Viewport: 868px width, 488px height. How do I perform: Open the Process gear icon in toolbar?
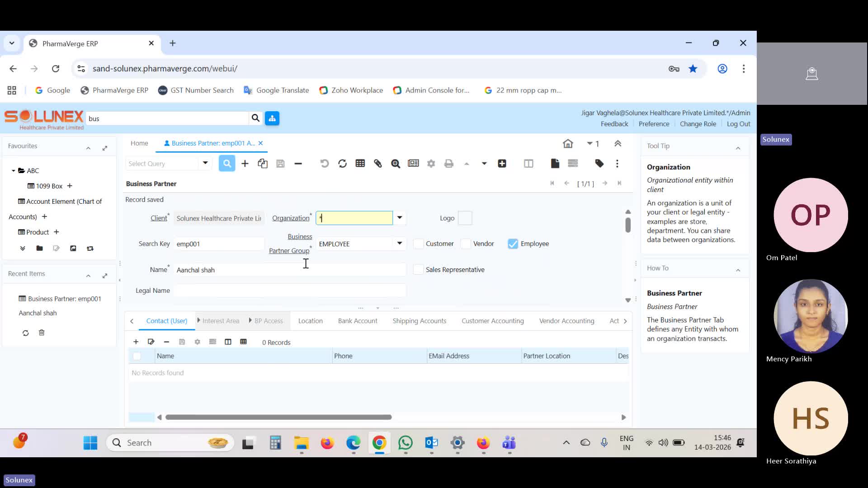[x=431, y=163]
